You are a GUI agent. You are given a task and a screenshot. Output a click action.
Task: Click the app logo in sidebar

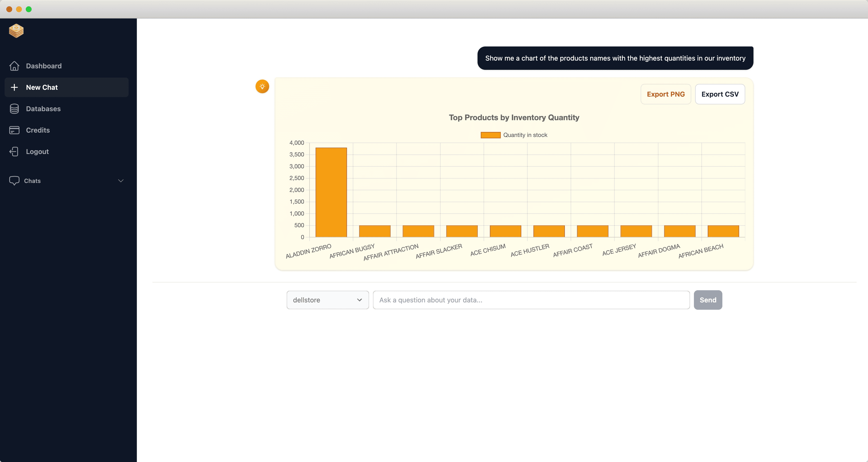[16, 31]
